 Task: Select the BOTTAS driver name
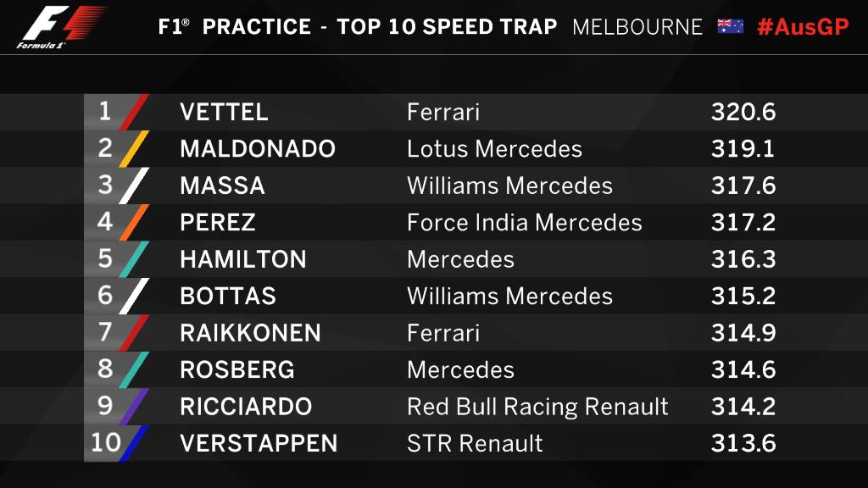pos(228,296)
